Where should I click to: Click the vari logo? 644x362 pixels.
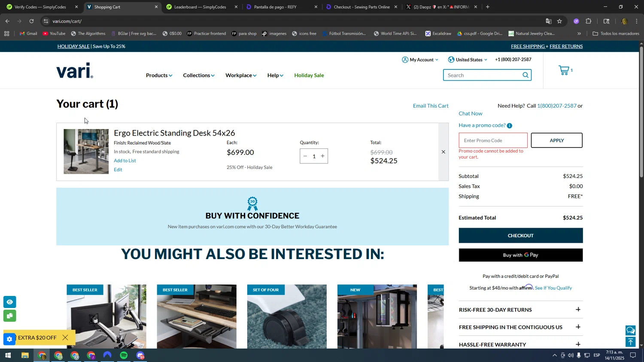(75, 71)
